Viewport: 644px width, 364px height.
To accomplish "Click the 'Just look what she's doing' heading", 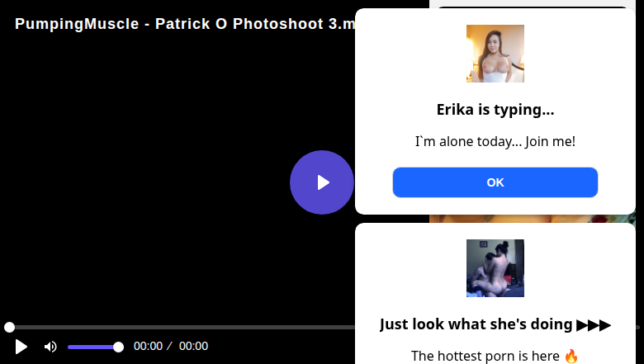I will [477, 324].
